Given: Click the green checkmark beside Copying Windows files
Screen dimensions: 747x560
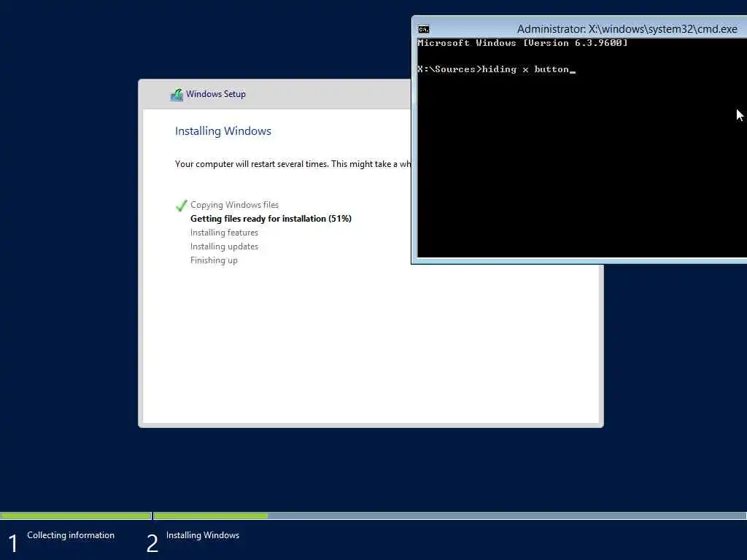Looking at the screenshot, I should click(x=181, y=206).
